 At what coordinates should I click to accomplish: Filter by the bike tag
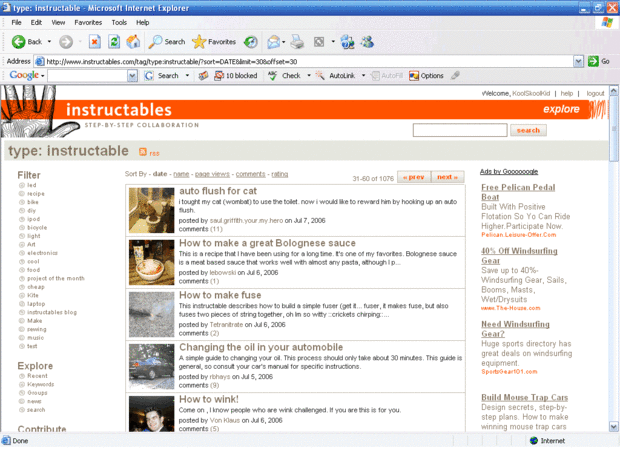point(33,202)
